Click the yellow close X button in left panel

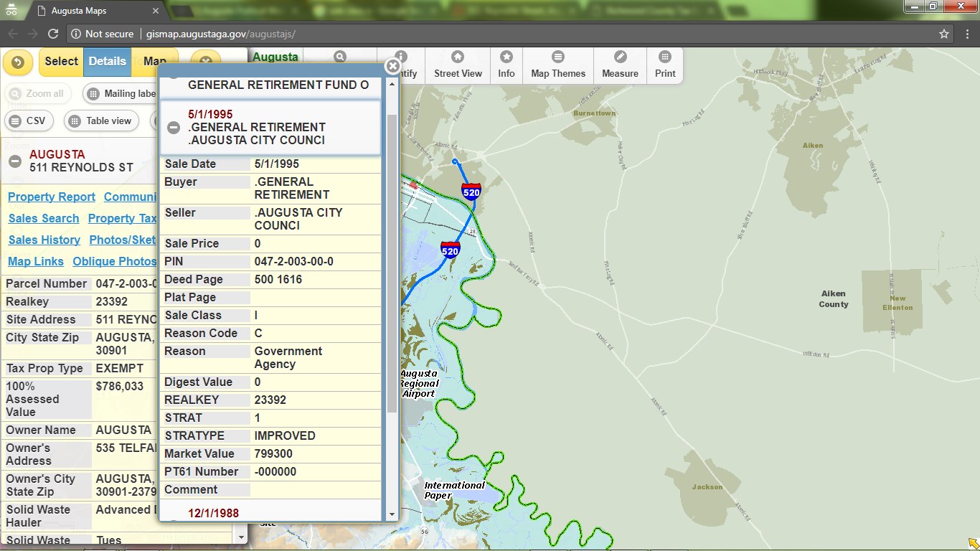pyautogui.click(x=206, y=62)
